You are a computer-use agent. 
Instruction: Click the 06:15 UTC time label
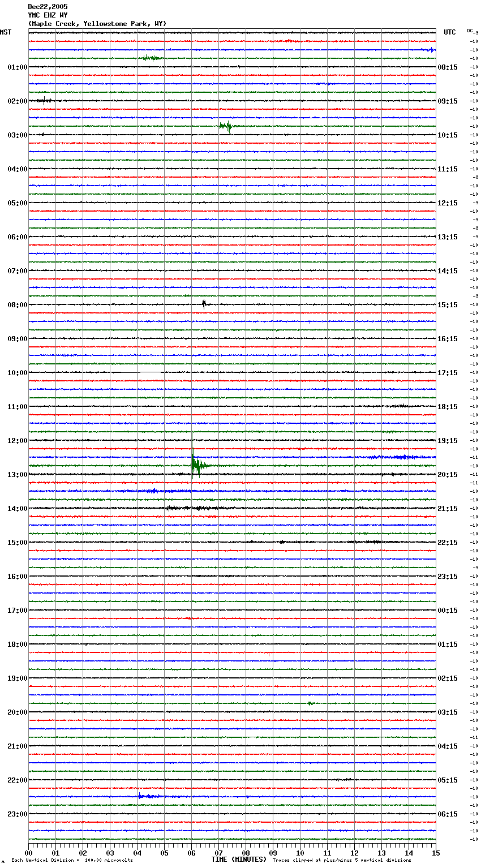pyautogui.click(x=448, y=814)
